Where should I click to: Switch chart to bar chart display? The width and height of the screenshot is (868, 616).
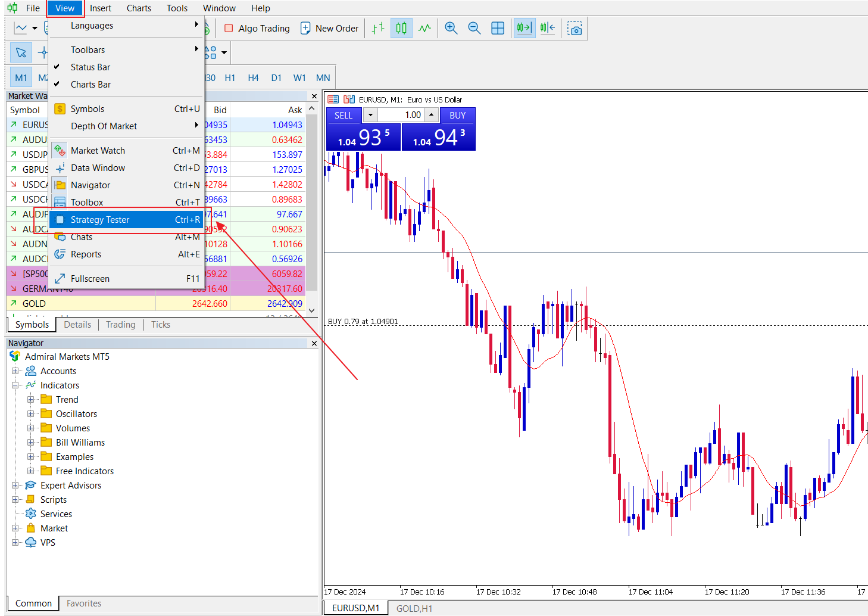coord(378,29)
